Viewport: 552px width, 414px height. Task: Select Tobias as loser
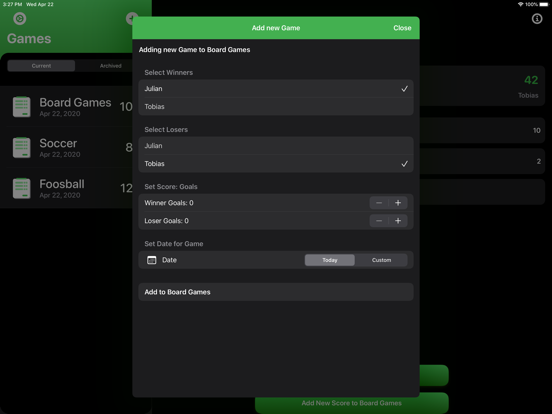click(276, 164)
